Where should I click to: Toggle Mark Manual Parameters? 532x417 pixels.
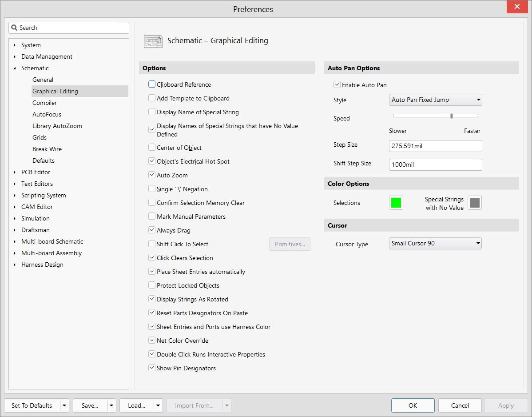coord(152,217)
